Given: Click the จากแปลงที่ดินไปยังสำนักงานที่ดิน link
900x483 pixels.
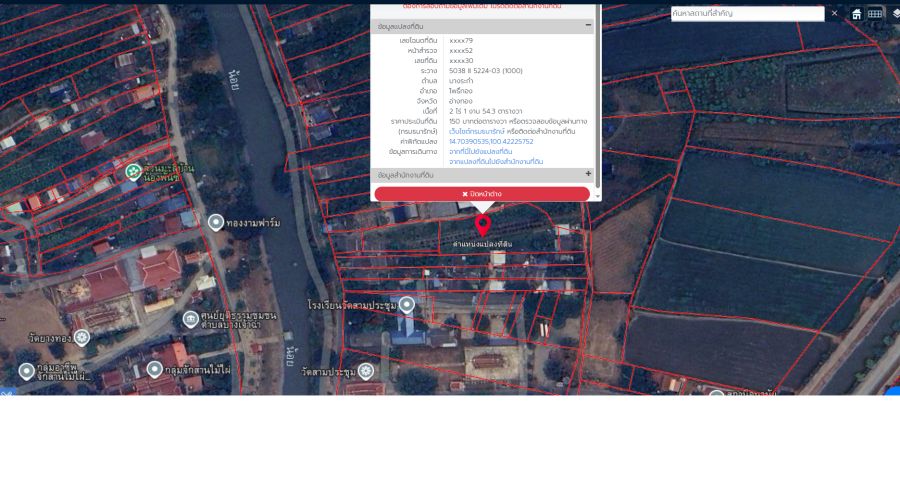Looking at the screenshot, I should click(x=495, y=161).
